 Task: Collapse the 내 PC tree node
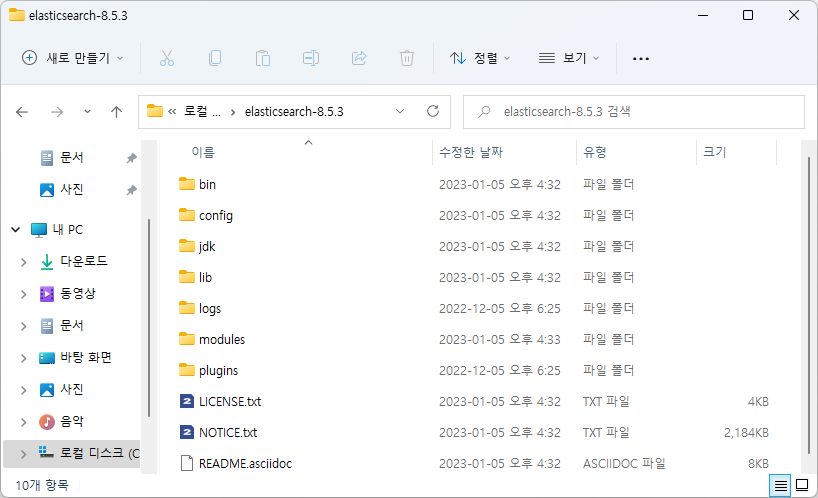(x=16, y=229)
